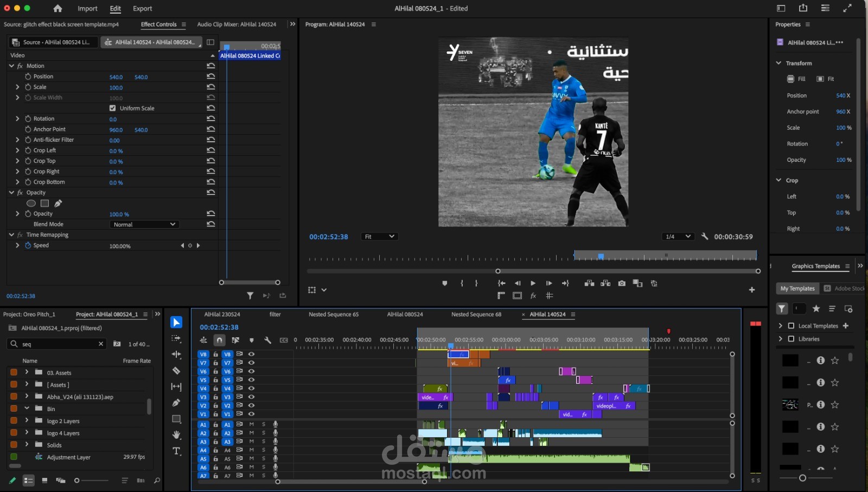Open the Program monitor settings wrench
The image size is (868, 492).
tap(705, 237)
